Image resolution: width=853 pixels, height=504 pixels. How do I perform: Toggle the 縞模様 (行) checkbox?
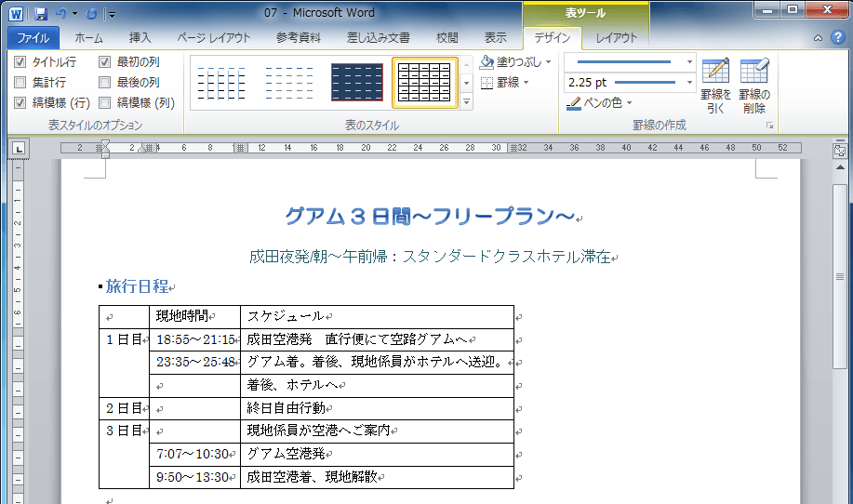pyautogui.click(x=20, y=103)
